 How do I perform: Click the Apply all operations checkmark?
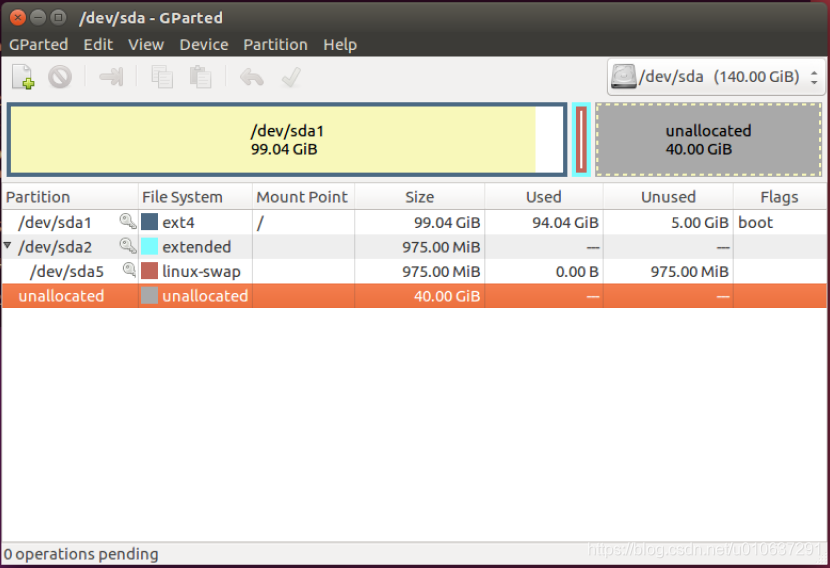[x=291, y=77]
